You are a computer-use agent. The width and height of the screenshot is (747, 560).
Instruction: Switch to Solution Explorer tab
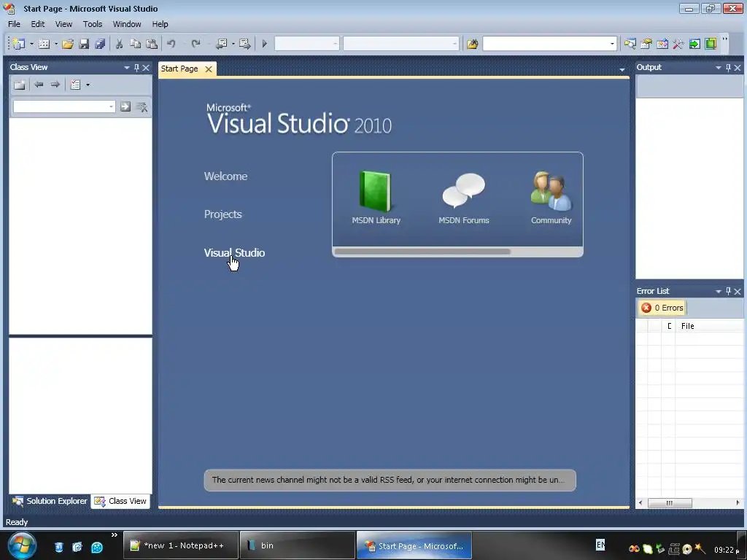[50, 501]
